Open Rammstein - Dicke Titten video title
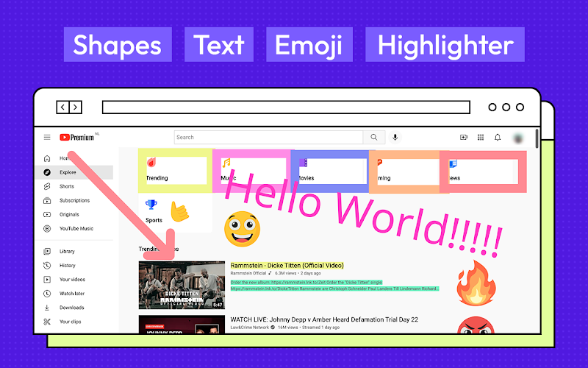588x368 pixels. (287, 266)
